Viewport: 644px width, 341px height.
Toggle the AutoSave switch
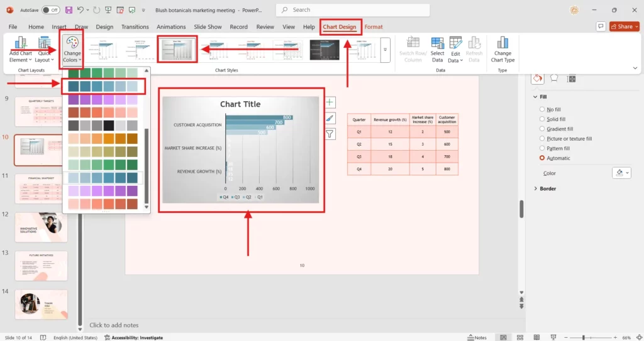(50, 10)
